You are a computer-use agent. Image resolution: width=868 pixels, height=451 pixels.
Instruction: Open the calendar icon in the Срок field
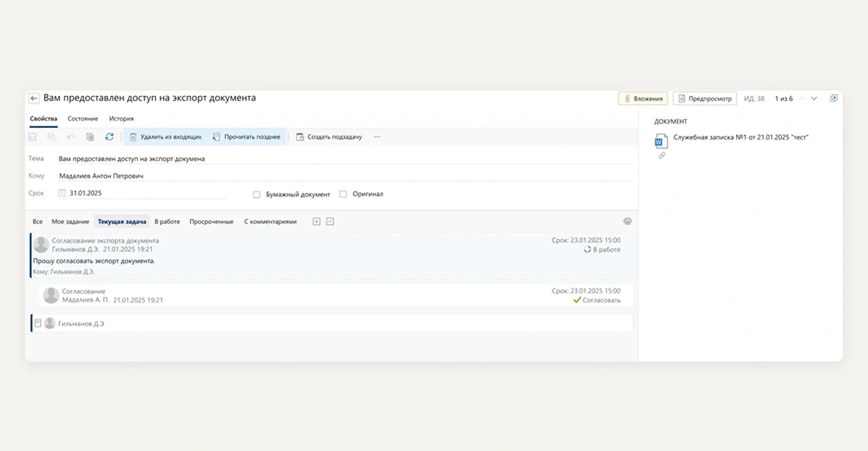62,193
